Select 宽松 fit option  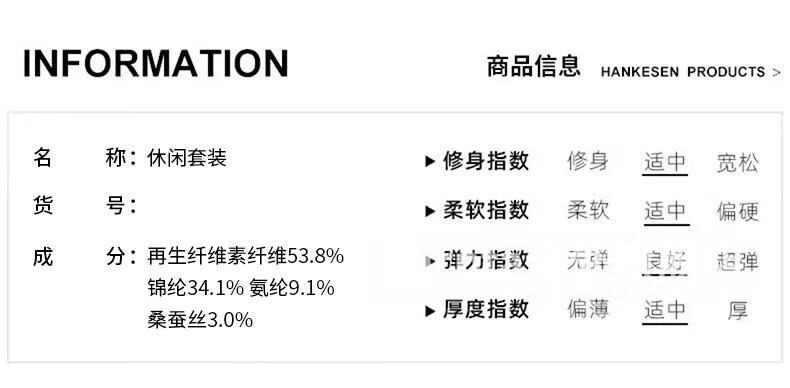point(738,162)
